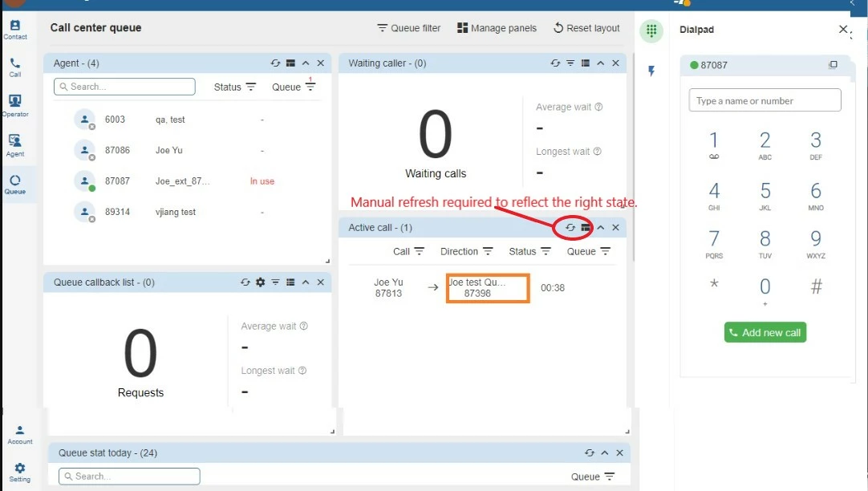Collapse the Queue stat today panel

(x=605, y=452)
